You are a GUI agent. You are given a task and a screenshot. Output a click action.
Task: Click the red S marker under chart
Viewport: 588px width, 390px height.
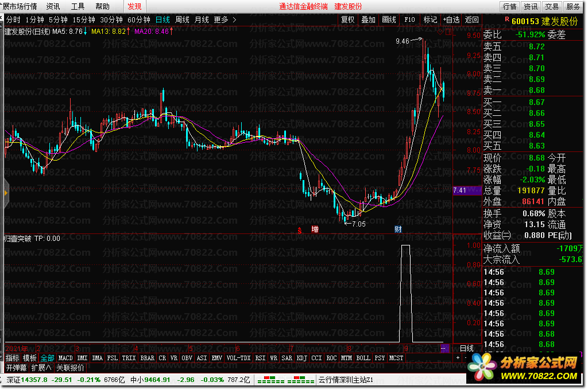point(299,231)
